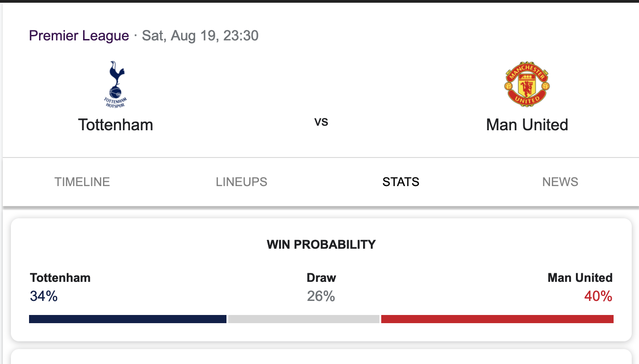The width and height of the screenshot is (639, 364).
Task: Click the Man United team name under crest
Action: click(527, 125)
